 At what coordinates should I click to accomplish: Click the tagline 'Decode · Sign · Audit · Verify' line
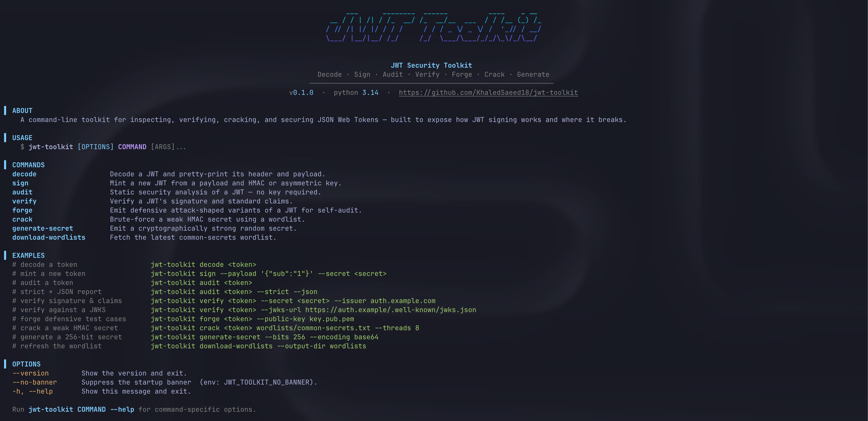433,74
